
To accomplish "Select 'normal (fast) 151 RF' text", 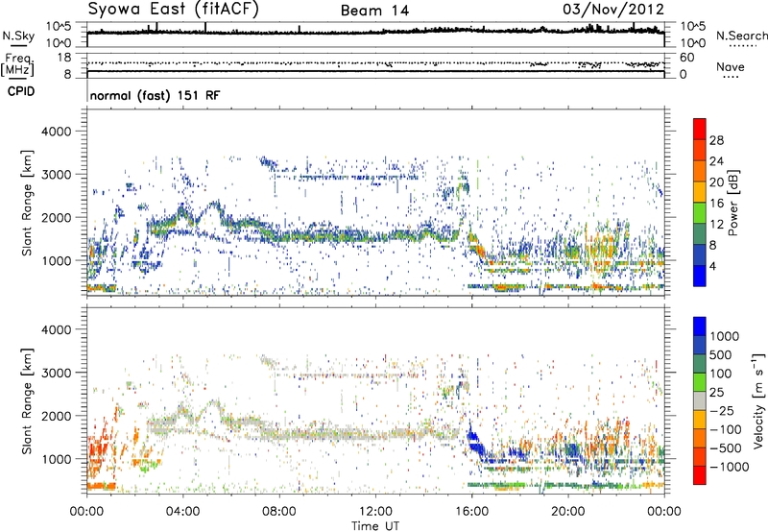I will pyautogui.click(x=155, y=95).
